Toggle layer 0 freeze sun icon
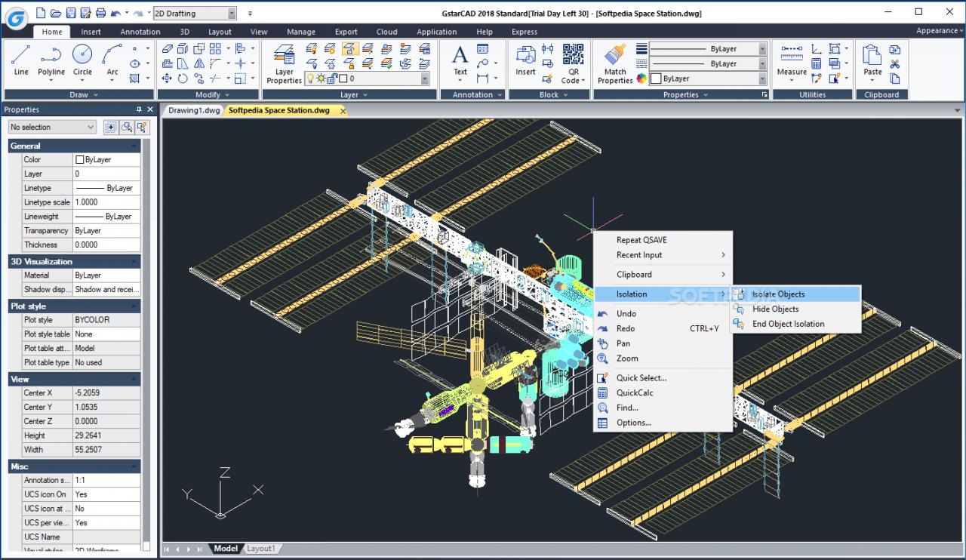This screenshot has height=560, width=966. coord(321,78)
